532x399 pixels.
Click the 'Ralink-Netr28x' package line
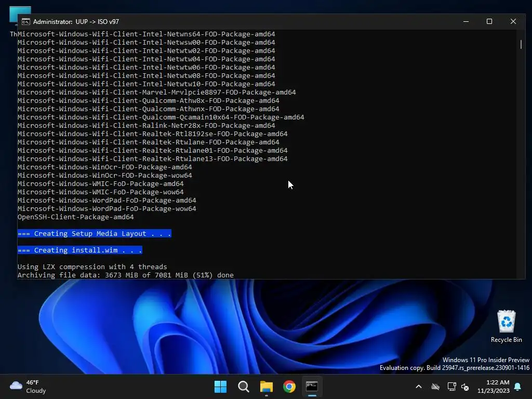tap(146, 126)
